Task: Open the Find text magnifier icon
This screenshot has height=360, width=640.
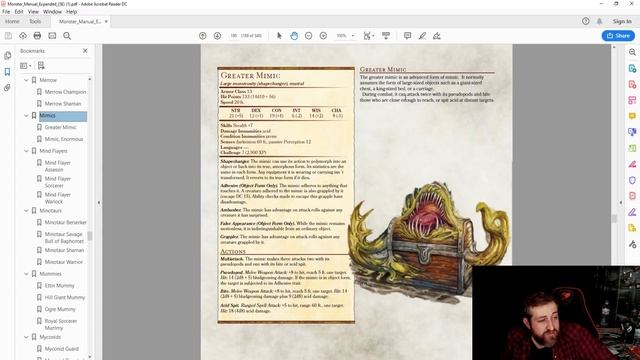Action: click(67, 36)
